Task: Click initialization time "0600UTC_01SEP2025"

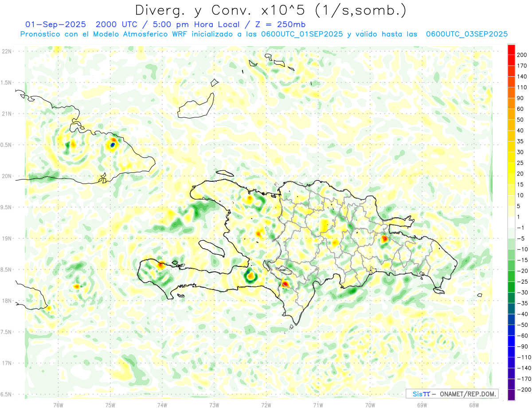Action: pyautogui.click(x=301, y=34)
